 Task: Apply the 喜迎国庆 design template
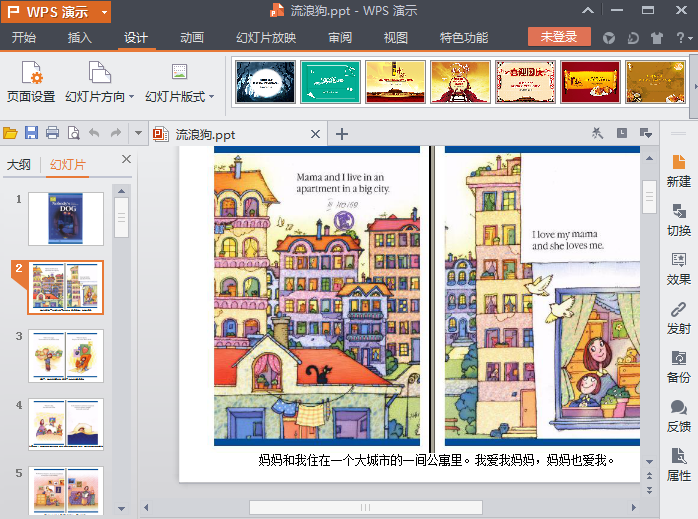525,82
